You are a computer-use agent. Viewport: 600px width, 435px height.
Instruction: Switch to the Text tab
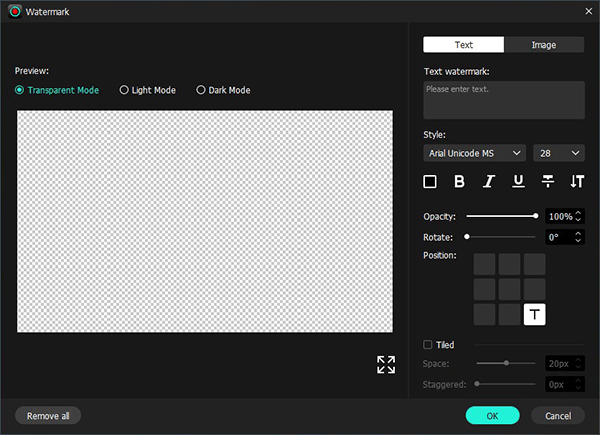click(x=464, y=45)
